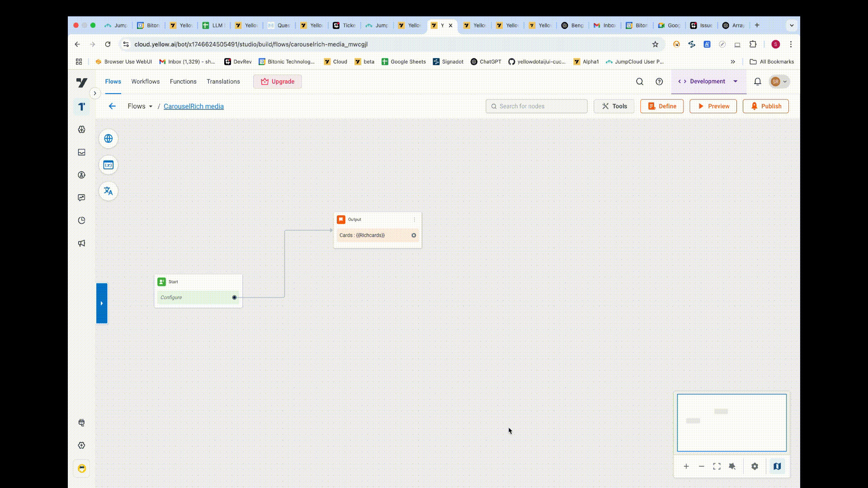Click the Define button

662,106
